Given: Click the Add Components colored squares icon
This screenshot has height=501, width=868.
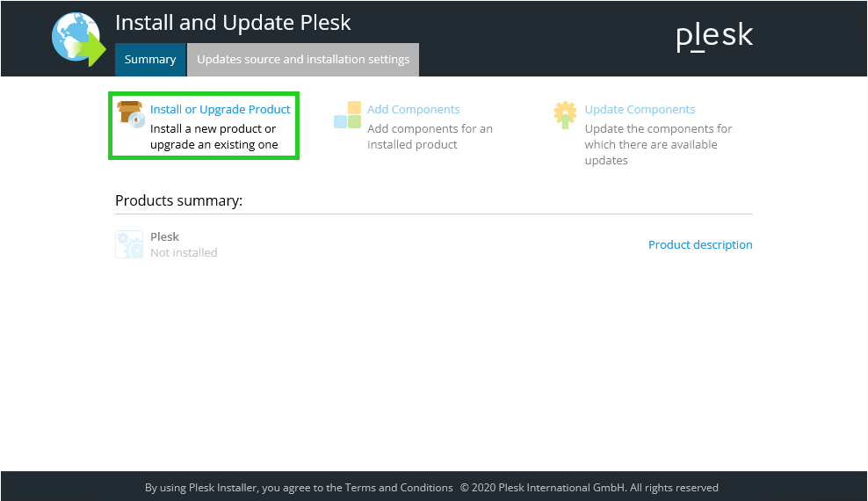Looking at the screenshot, I should [x=347, y=115].
